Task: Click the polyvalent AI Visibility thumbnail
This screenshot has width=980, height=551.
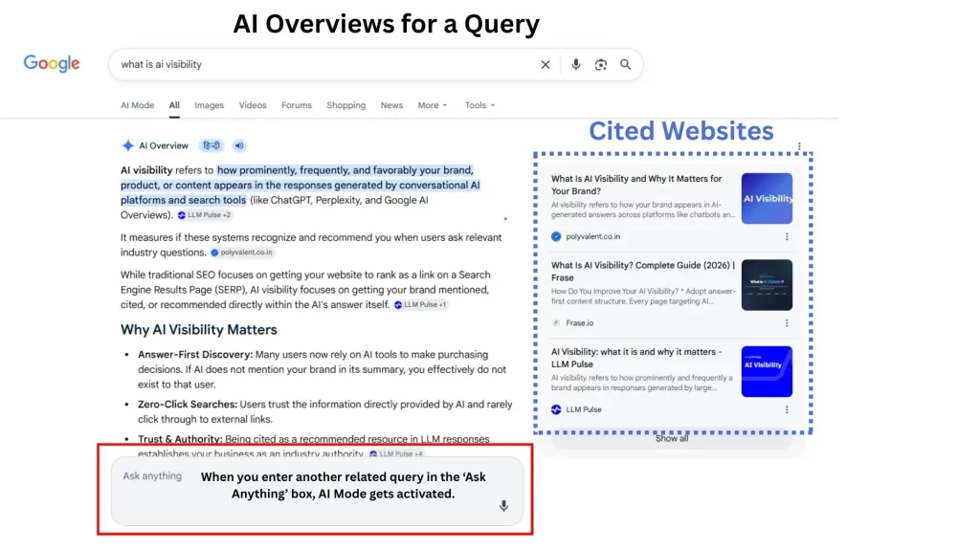Action: 767,199
